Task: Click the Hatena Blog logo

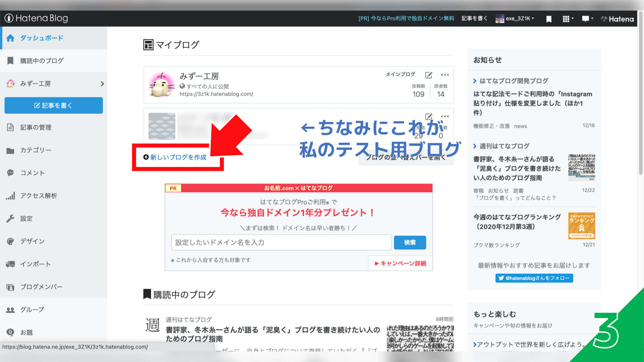Action: [x=36, y=18]
